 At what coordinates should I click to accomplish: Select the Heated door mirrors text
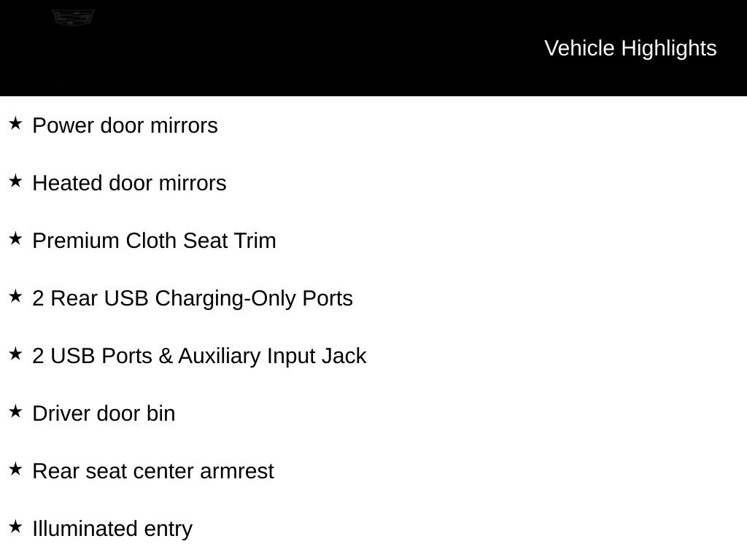(x=129, y=183)
